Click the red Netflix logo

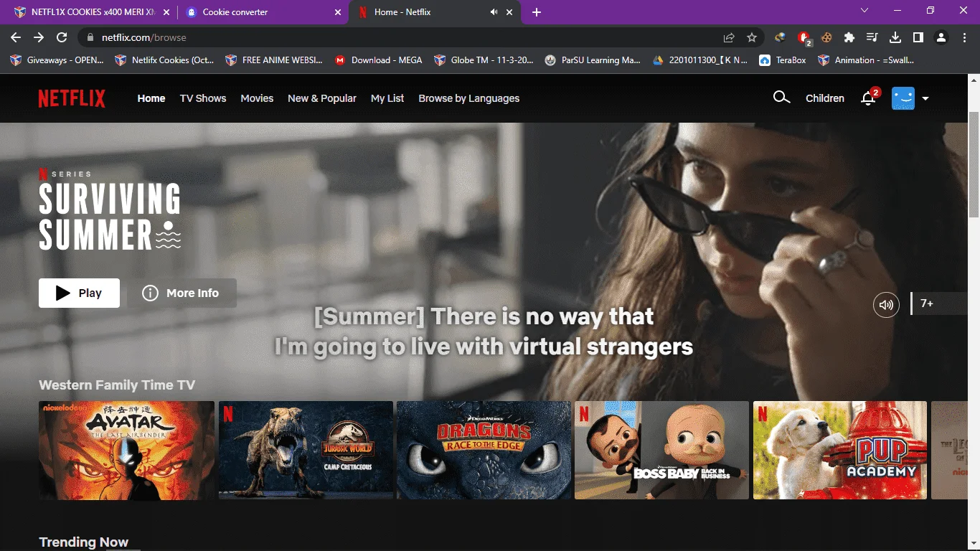pyautogui.click(x=72, y=98)
